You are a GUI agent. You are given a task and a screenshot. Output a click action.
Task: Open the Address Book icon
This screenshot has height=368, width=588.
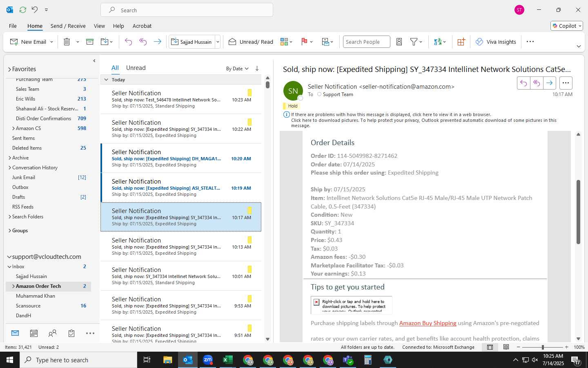(399, 42)
